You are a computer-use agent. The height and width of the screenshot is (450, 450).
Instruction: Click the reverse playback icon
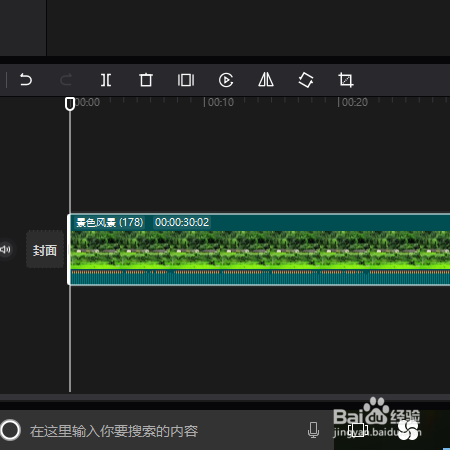click(x=226, y=80)
